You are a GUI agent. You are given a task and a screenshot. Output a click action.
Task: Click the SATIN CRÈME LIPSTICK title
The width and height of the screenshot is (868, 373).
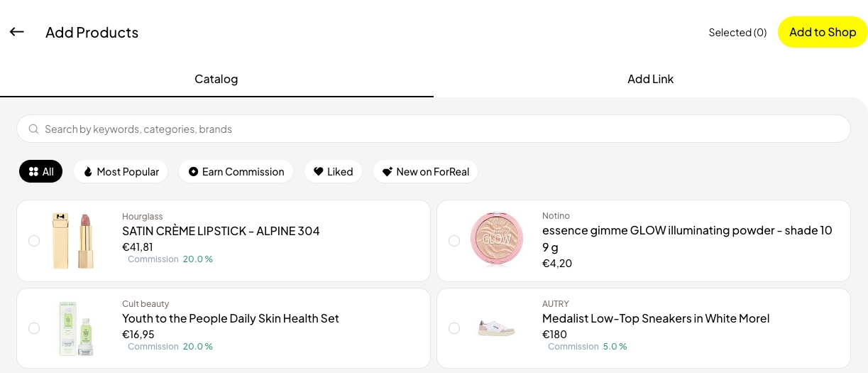tap(221, 231)
